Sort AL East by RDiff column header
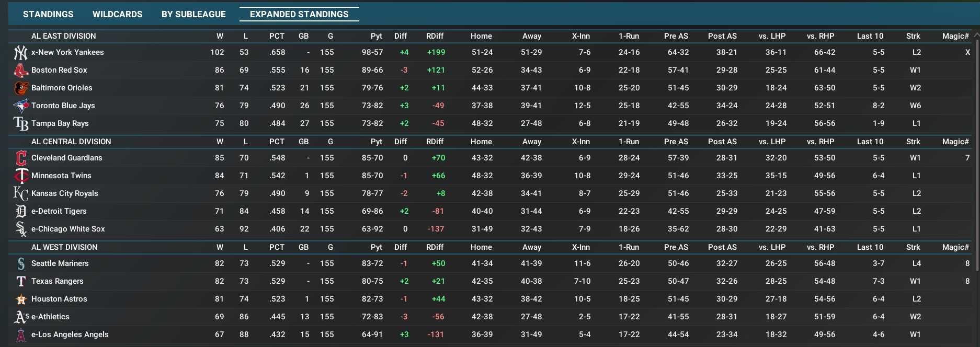Screen dimensions: 980x347 click(435, 36)
